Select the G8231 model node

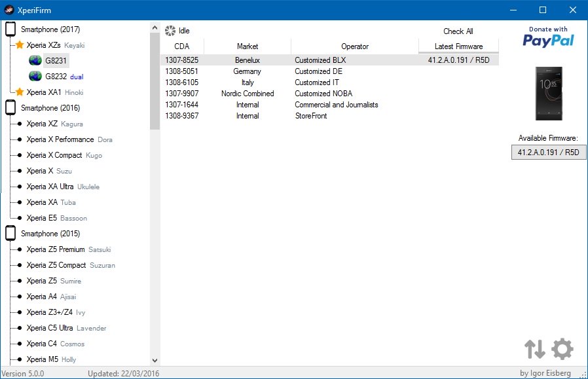tap(56, 60)
